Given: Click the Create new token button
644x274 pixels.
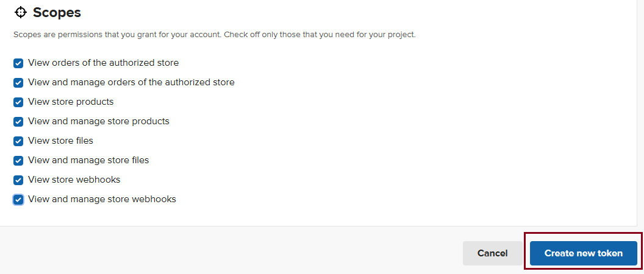Looking at the screenshot, I should click(x=583, y=253).
